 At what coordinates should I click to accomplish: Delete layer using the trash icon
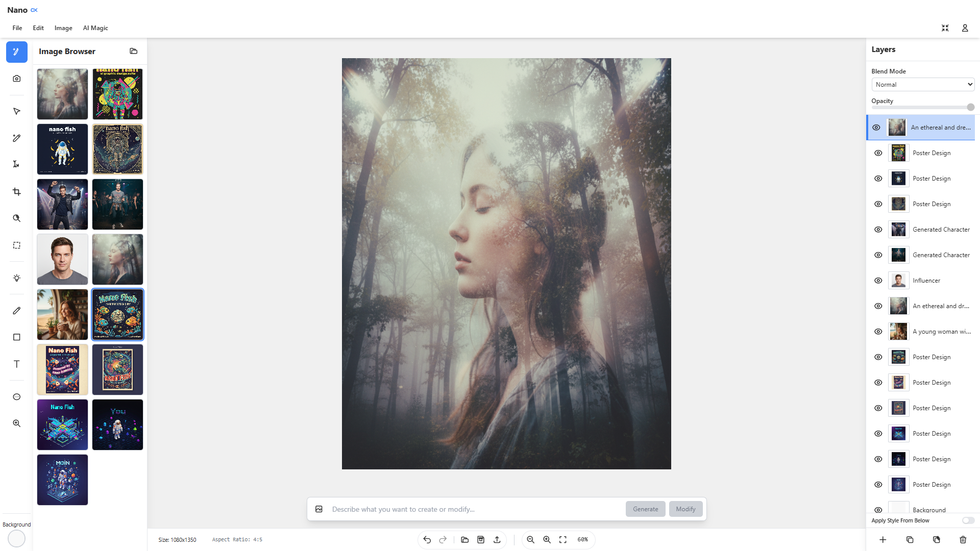pyautogui.click(x=963, y=540)
